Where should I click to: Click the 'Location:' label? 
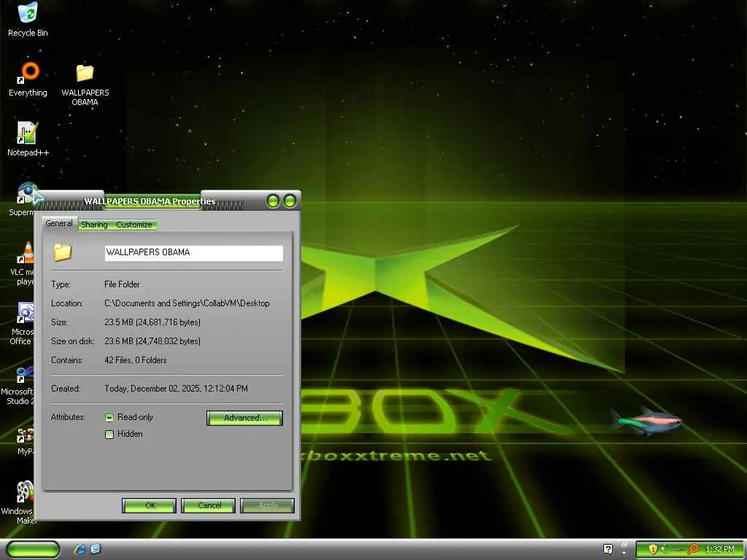pos(67,303)
